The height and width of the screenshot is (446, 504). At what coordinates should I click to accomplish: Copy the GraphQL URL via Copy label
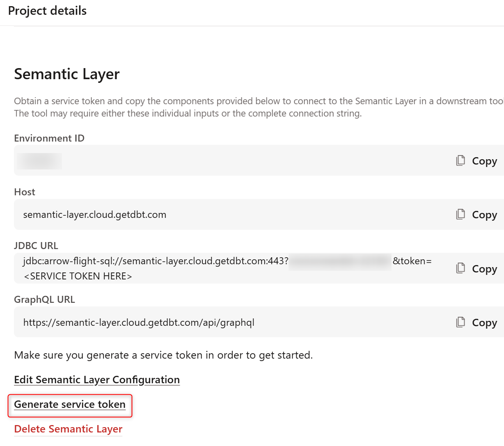pyautogui.click(x=485, y=322)
